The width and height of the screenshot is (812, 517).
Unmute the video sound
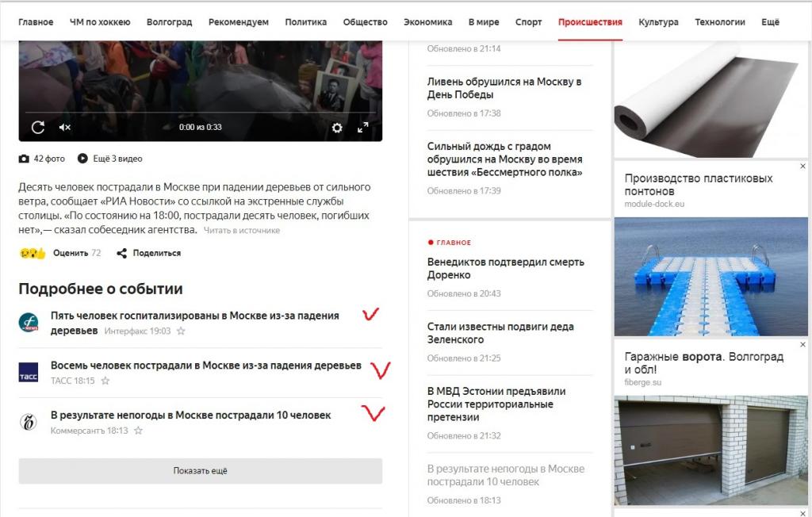tap(65, 128)
